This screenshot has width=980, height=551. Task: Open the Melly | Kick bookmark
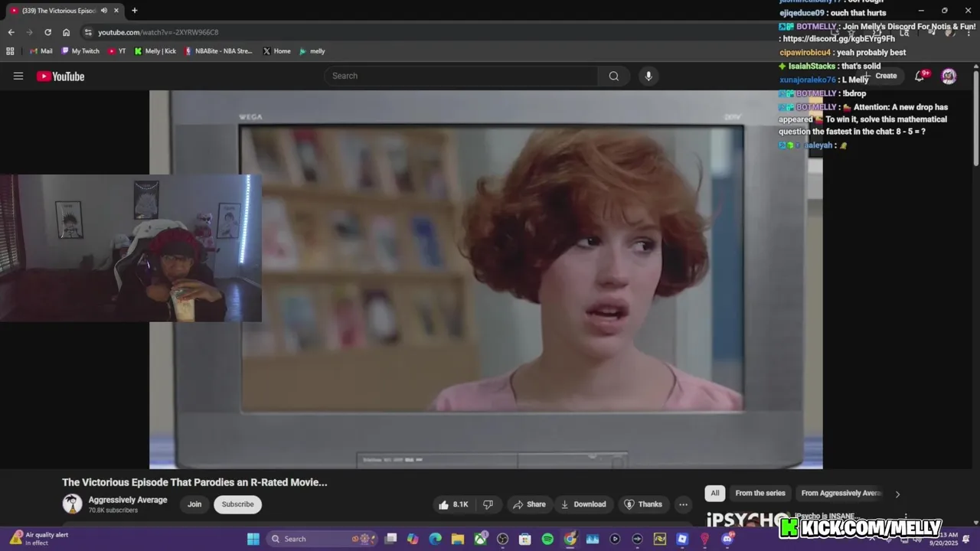[x=155, y=51]
